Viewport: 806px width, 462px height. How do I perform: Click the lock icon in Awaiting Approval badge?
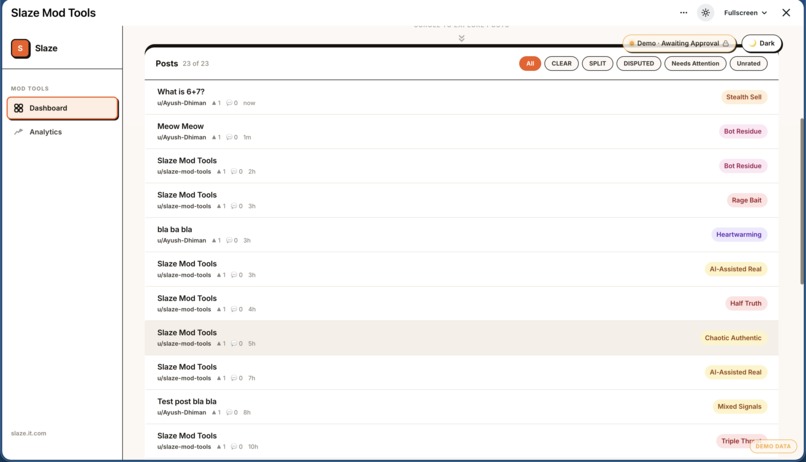[x=726, y=43]
